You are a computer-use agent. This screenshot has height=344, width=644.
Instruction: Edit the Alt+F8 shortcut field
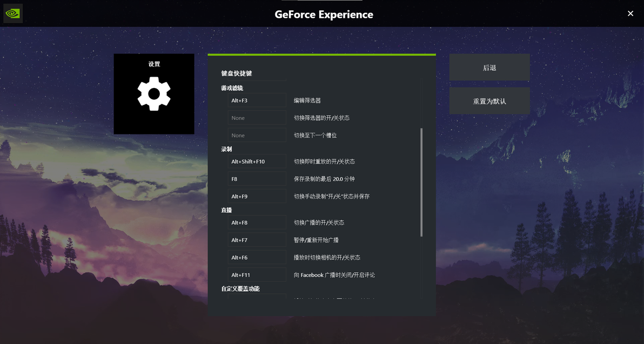pyautogui.click(x=257, y=222)
